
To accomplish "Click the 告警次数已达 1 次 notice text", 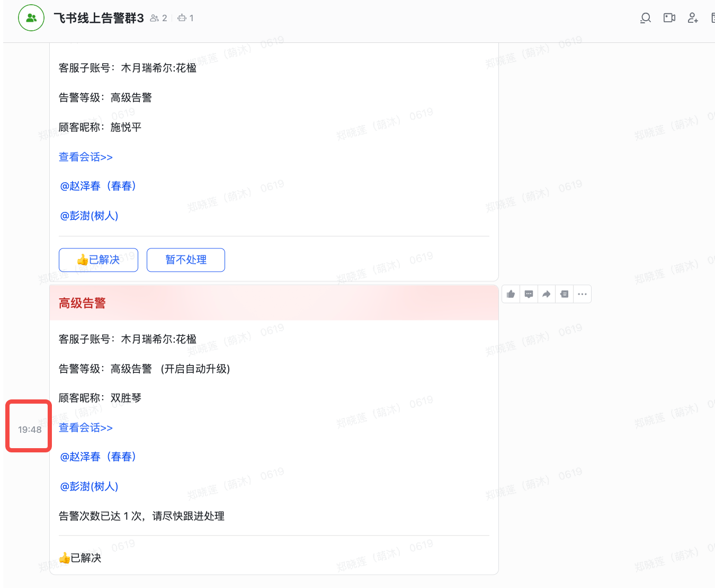I will point(141,516).
